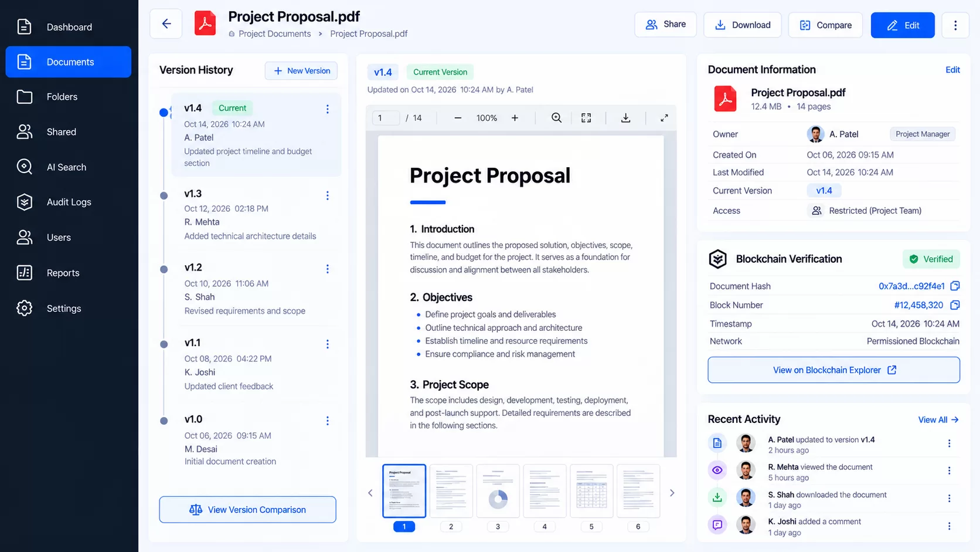
Task: Select page 5 thumbnail
Action: (x=591, y=491)
